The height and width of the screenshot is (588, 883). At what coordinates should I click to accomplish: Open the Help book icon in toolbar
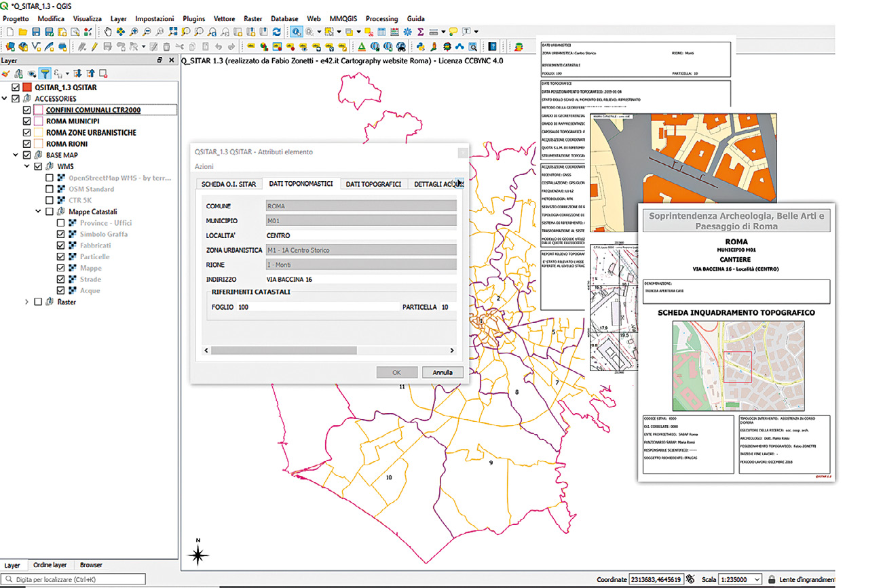[492, 47]
